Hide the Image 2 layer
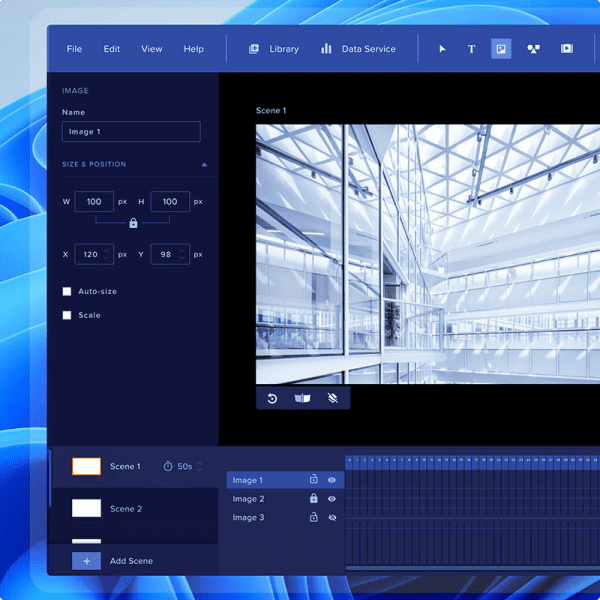Screen dimensions: 600x600 click(332, 499)
